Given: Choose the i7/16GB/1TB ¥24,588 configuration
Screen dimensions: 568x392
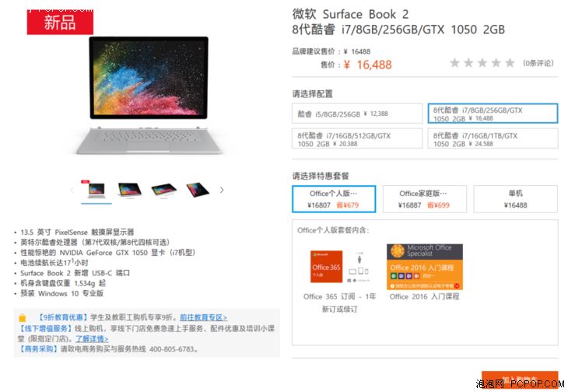Looking at the screenshot, I should 493,138.
